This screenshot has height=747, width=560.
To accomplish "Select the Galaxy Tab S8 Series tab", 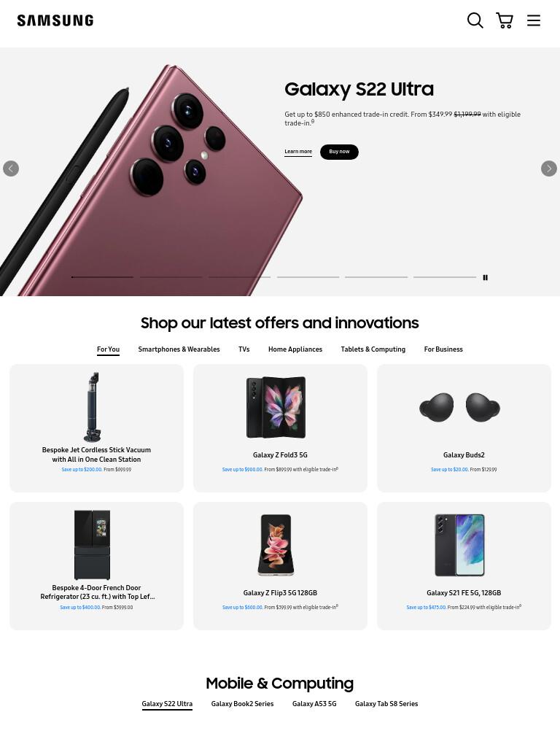I will pyautogui.click(x=386, y=704).
